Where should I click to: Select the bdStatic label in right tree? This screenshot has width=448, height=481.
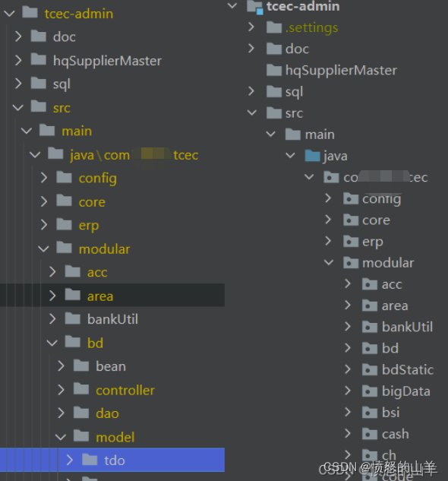pyautogui.click(x=408, y=369)
